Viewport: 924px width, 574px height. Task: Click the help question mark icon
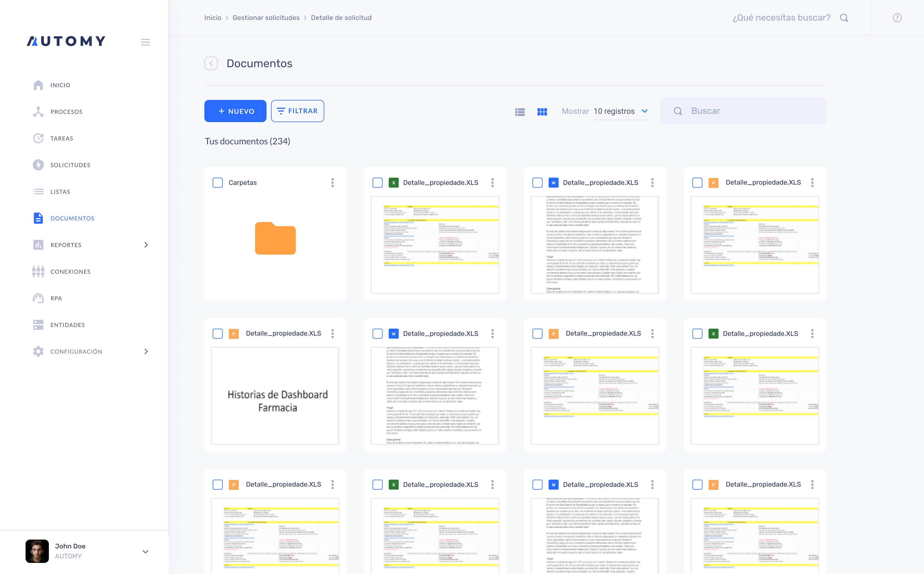pyautogui.click(x=897, y=18)
